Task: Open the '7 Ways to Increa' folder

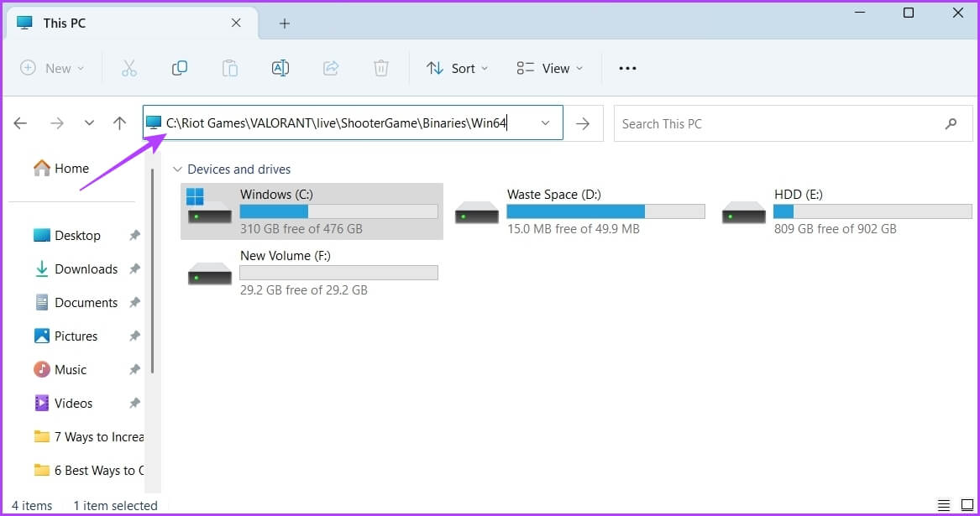Action: [89, 436]
